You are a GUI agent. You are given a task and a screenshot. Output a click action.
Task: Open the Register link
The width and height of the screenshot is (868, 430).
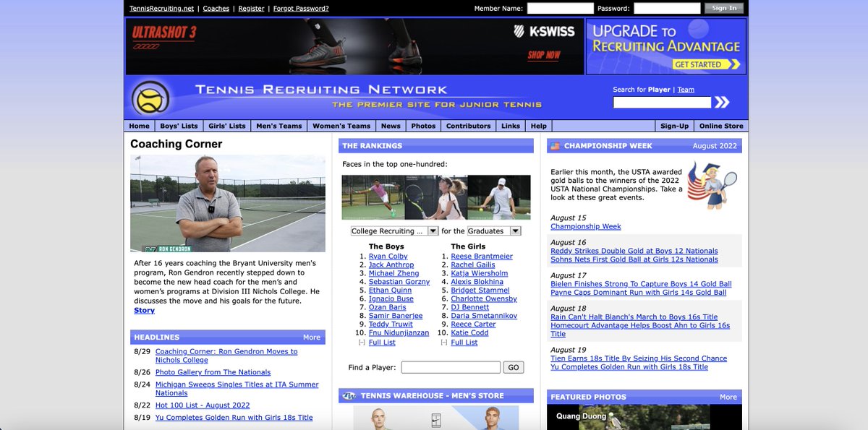click(251, 9)
